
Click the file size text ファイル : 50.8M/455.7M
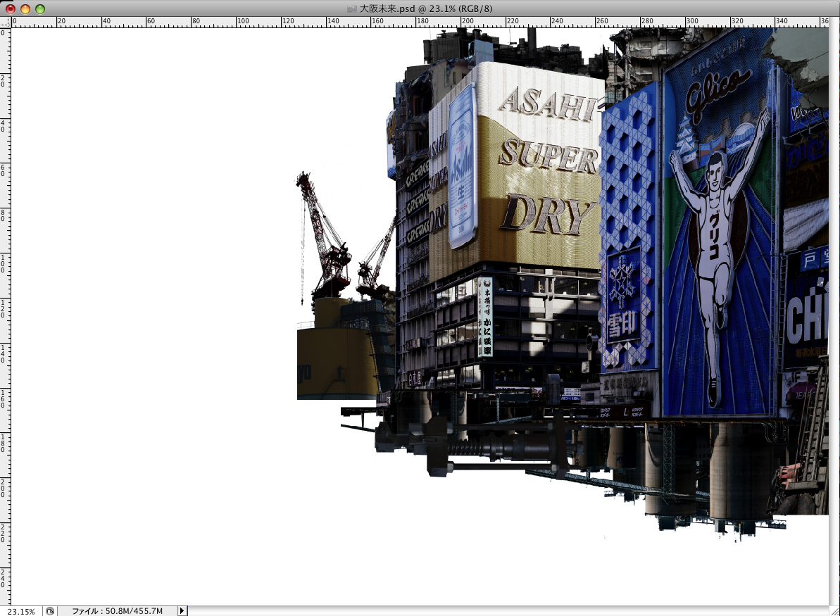coord(117,611)
